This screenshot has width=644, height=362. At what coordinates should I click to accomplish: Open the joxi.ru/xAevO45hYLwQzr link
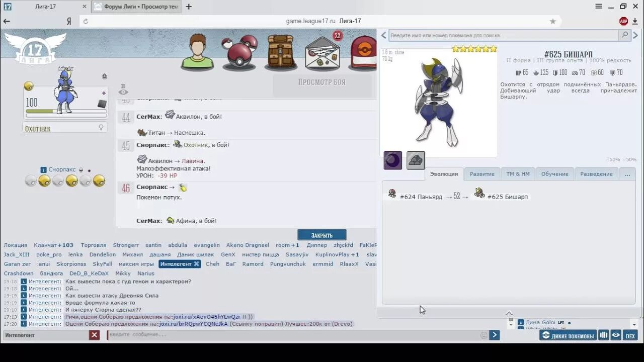[x=206, y=317]
